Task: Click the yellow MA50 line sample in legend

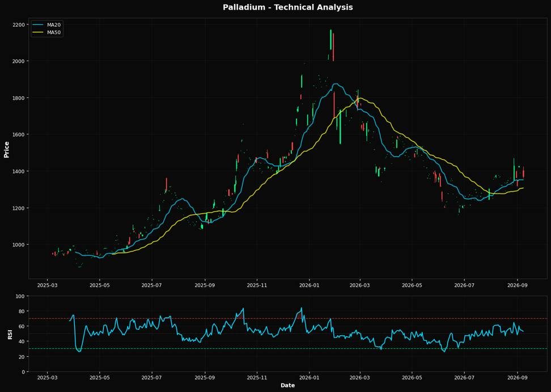Action: [x=39, y=32]
